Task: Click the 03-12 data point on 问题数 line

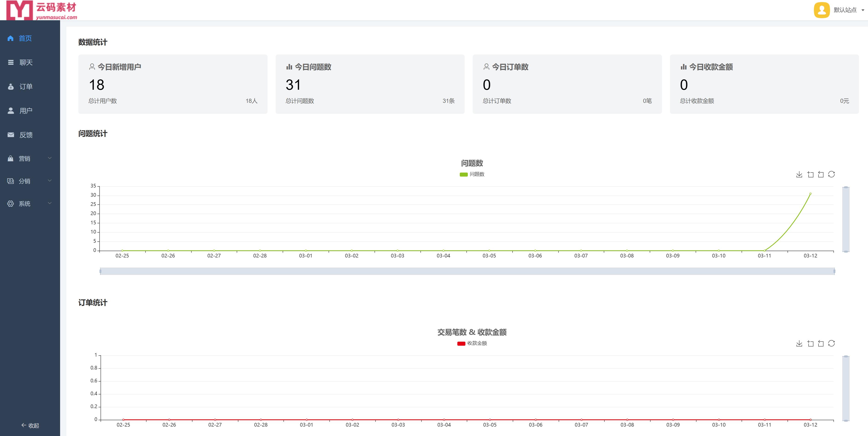Action: point(810,194)
